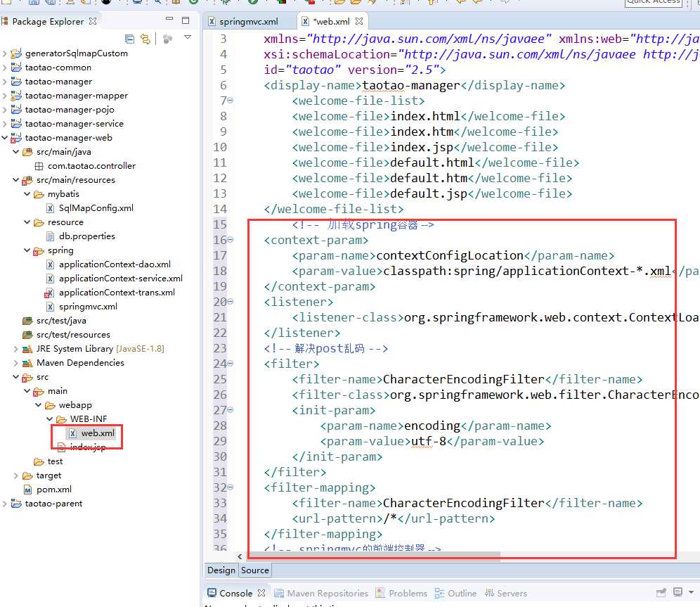Fold the filter element at line 24
The height and width of the screenshot is (607, 700).
point(231,364)
